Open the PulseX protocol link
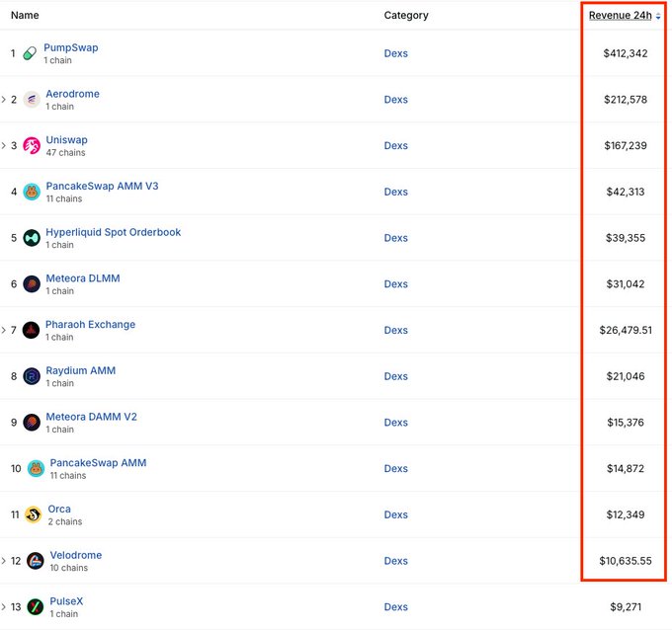Viewport: 672px width, 630px height. tap(66, 601)
